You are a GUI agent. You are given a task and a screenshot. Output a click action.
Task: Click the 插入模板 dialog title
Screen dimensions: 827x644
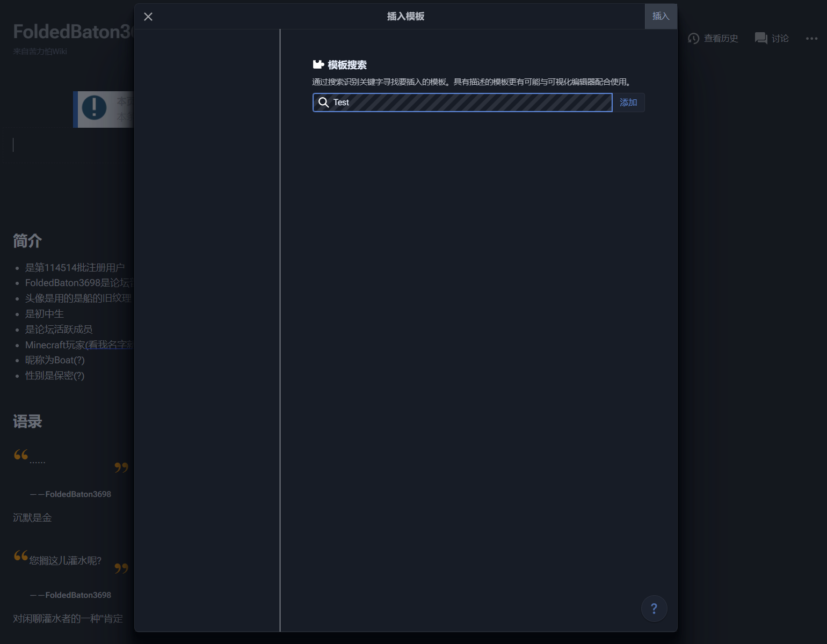click(405, 17)
